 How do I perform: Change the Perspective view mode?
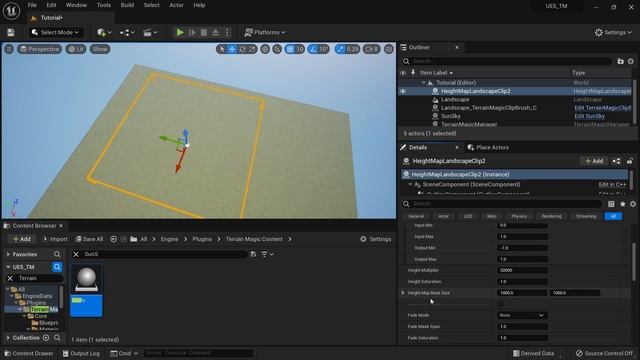pos(40,49)
